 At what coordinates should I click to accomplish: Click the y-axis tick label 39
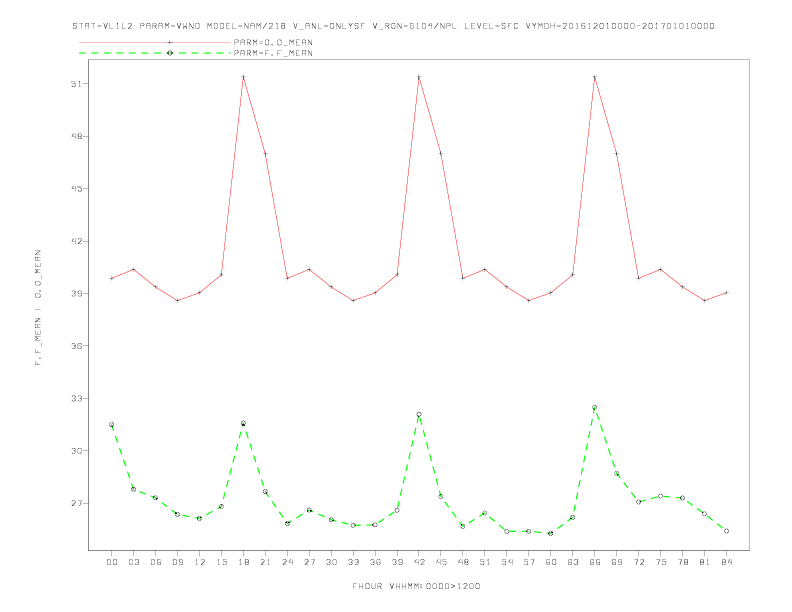pos(76,293)
